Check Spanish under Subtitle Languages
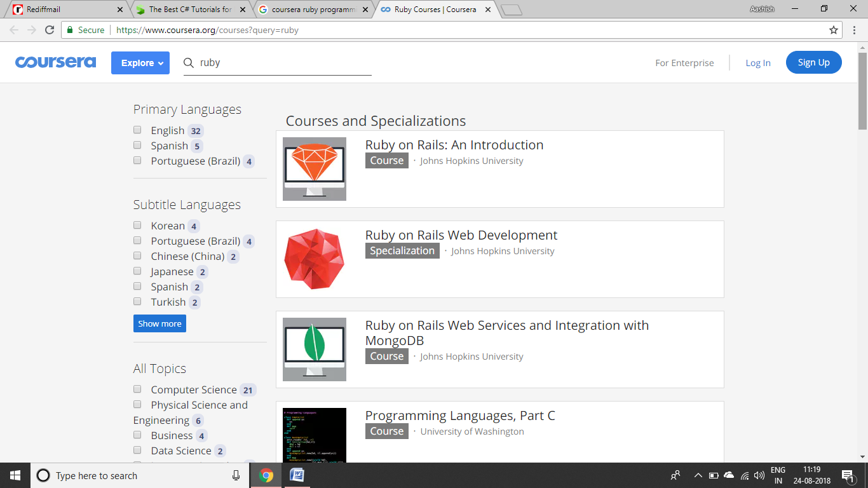This screenshot has width=868, height=488. tap(137, 286)
